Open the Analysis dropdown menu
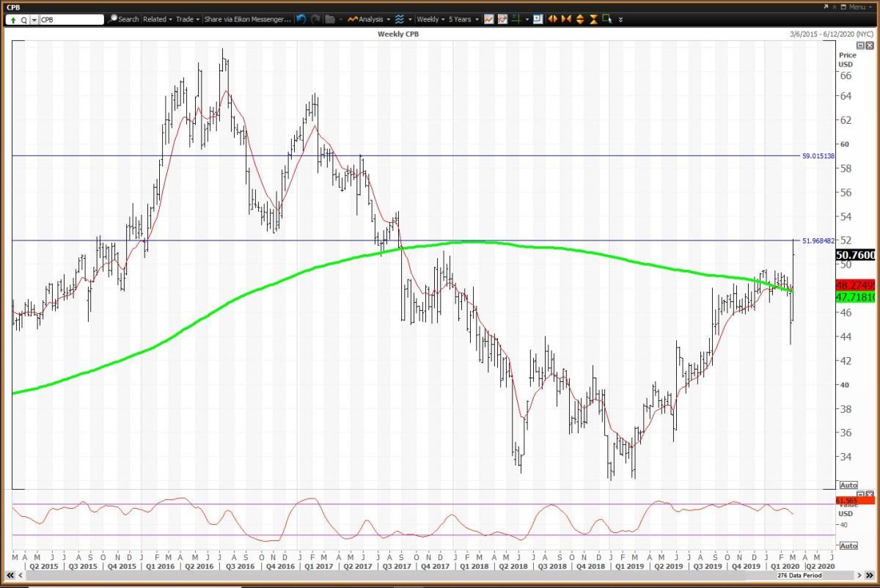The height and width of the screenshot is (588, 880). pyautogui.click(x=370, y=19)
